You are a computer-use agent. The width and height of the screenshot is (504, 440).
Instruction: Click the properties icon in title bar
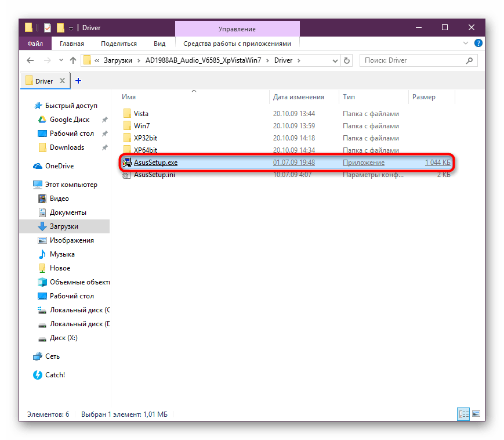click(x=48, y=28)
